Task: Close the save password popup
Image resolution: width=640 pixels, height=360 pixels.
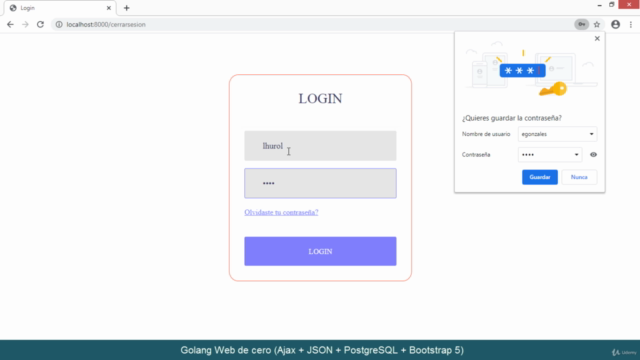Action: [x=597, y=38]
